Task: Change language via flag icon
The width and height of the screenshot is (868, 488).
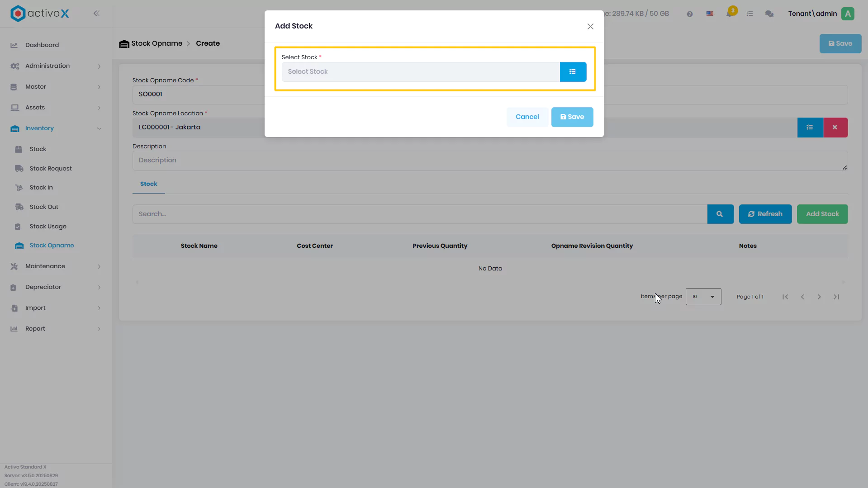Action: point(710,14)
